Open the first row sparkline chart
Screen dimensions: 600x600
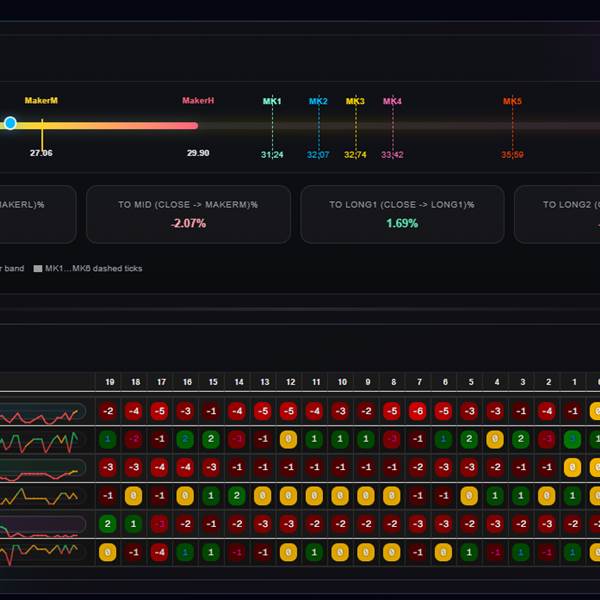tap(42, 411)
